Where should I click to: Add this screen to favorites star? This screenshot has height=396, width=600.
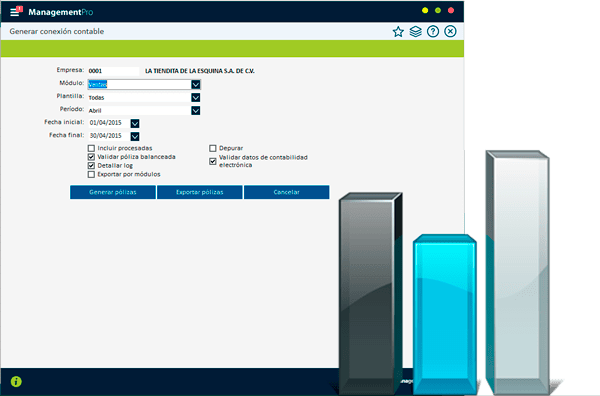click(398, 32)
